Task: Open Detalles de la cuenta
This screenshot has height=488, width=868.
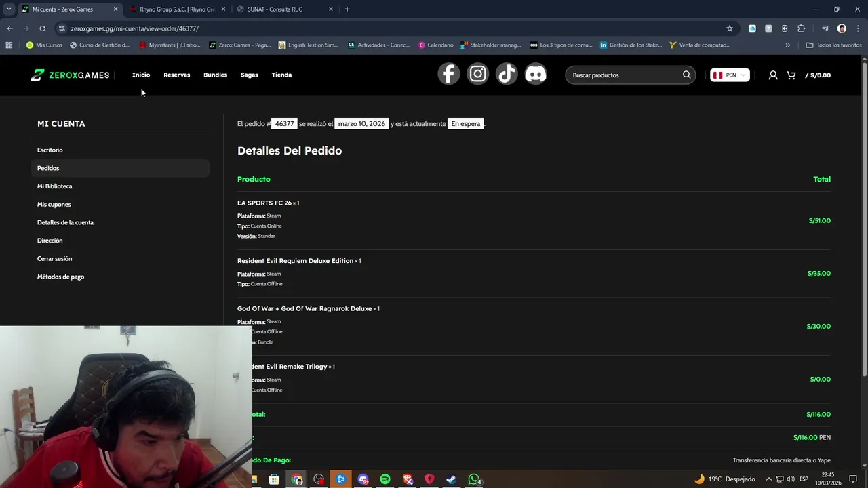Action: (x=120, y=222)
